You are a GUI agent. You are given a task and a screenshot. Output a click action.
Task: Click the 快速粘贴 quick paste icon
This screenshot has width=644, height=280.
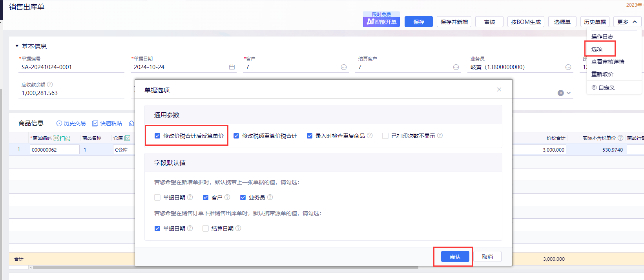(95, 123)
